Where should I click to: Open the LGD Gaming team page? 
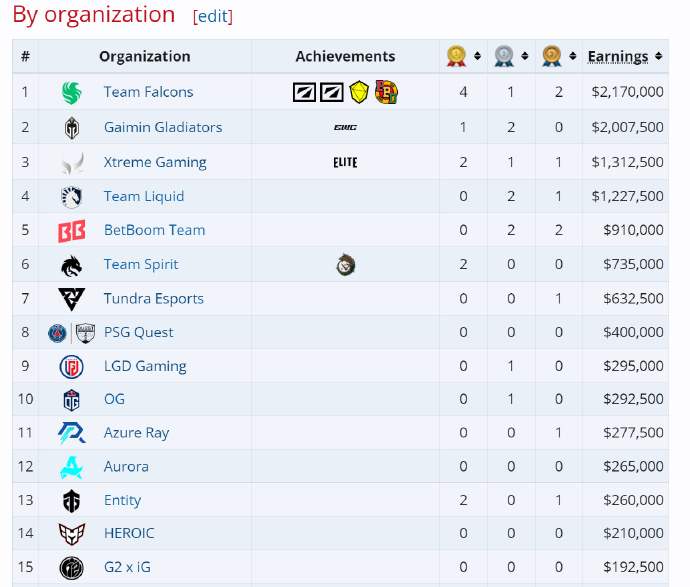click(145, 366)
